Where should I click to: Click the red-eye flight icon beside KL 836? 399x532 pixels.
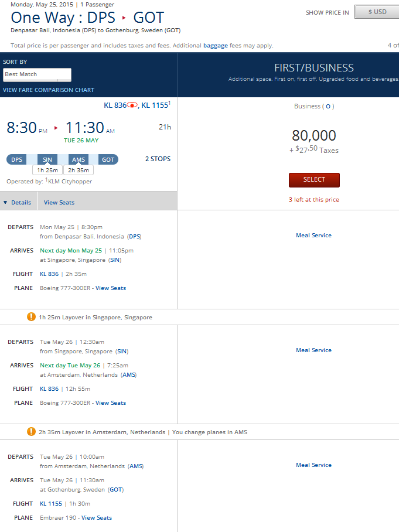(x=132, y=105)
